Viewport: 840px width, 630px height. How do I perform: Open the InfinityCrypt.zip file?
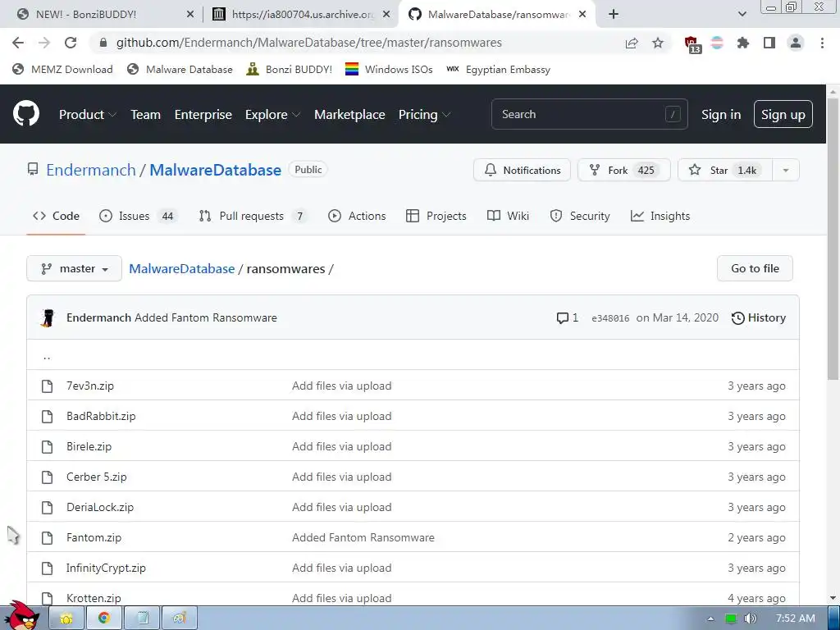(x=106, y=568)
